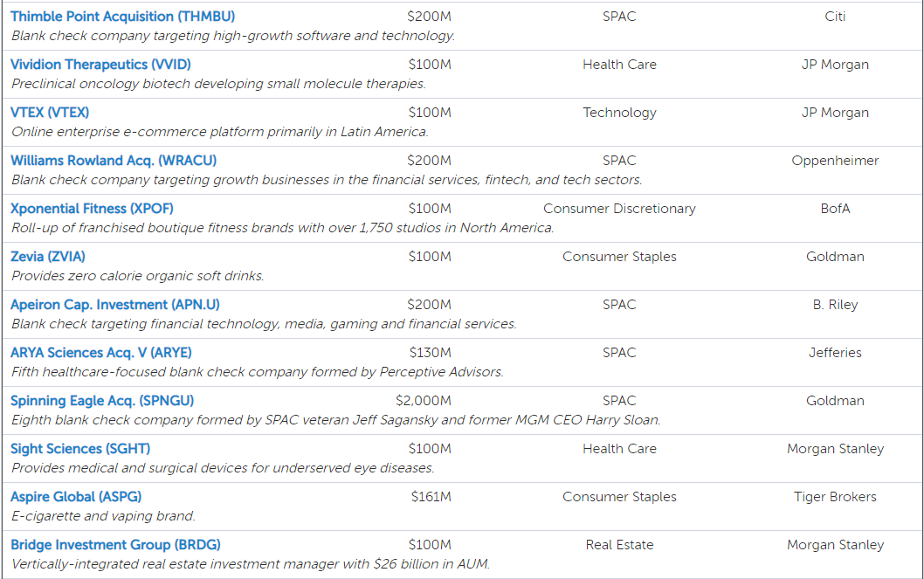This screenshot has height=579, width=924.
Task: Open the Bridge Investment Group (BRDG) link
Action: [115, 544]
